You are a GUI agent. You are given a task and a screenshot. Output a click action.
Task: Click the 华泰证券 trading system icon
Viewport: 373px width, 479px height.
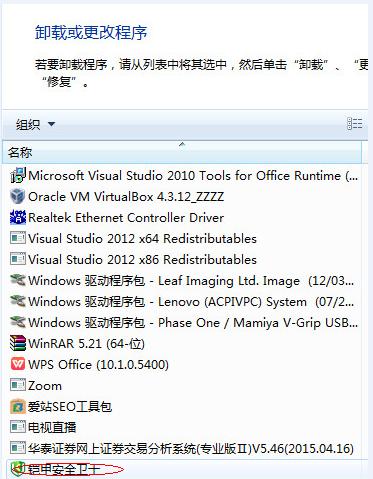pos(18,448)
